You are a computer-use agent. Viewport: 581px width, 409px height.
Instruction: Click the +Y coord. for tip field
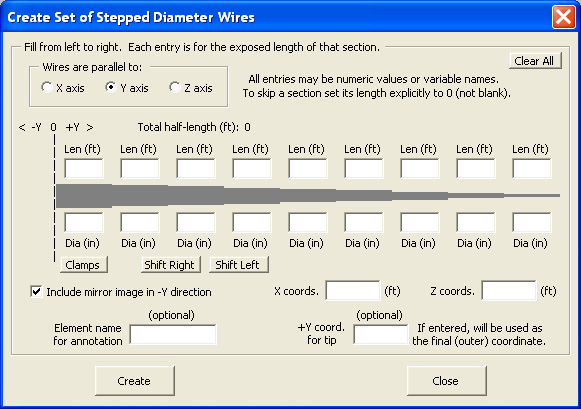point(381,335)
